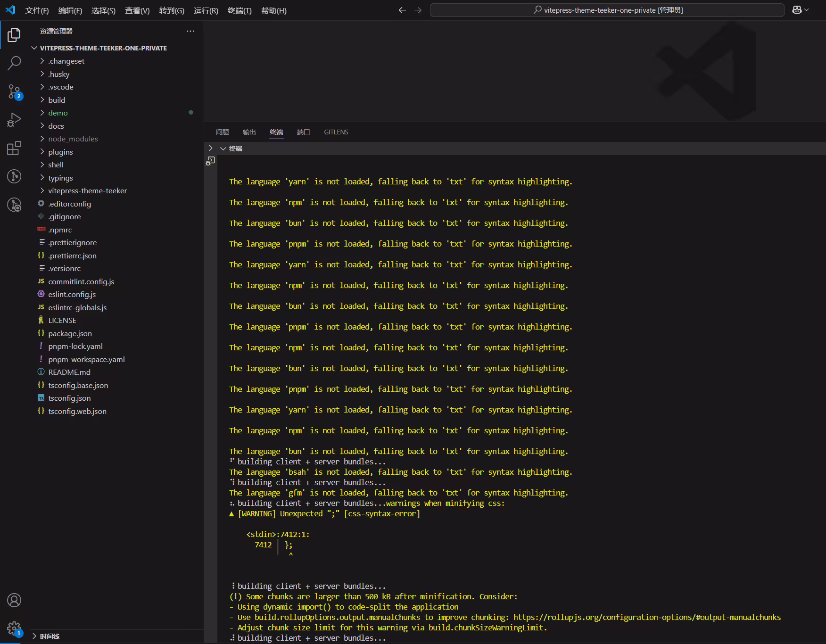
Task: Go forward with the right arrow
Action: 418,10
